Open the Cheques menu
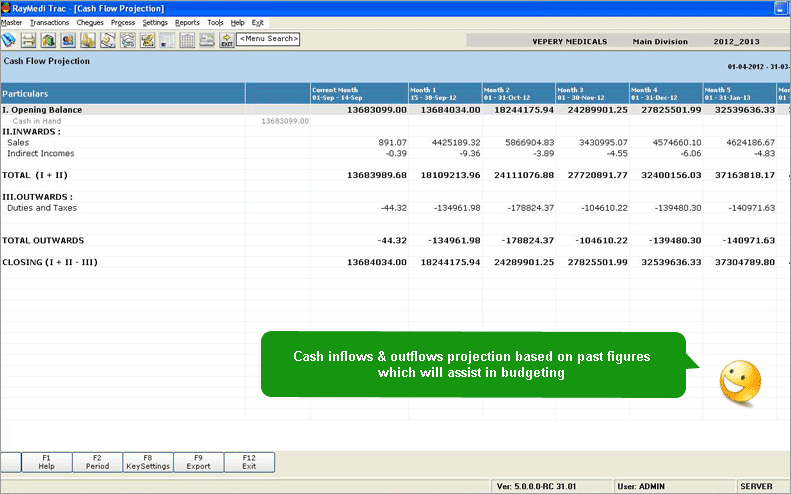Viewport: 791px width, 494px height. tap(90, 23)
